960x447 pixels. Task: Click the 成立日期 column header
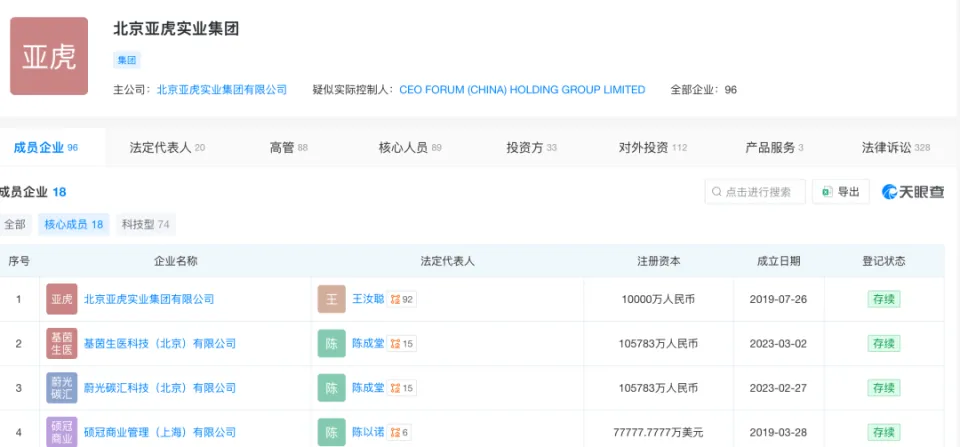[x=778, y=261]
